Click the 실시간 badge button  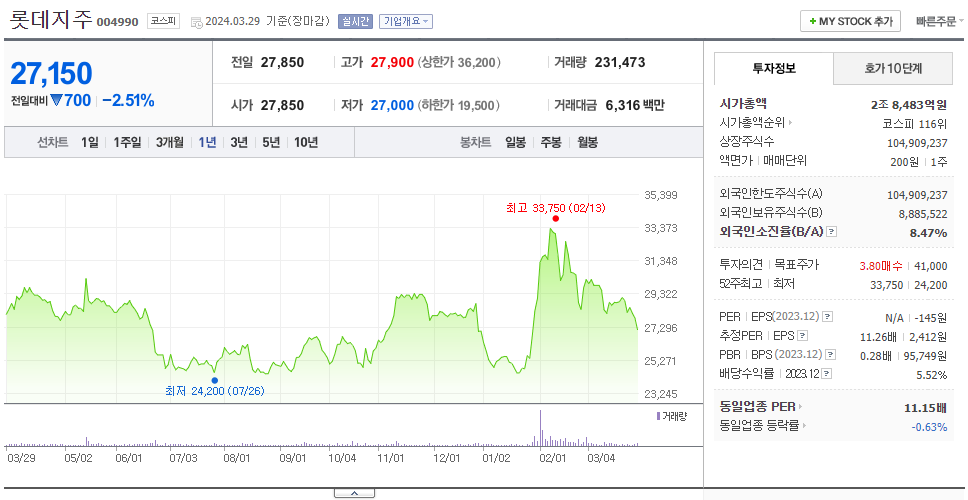[355, 21]
